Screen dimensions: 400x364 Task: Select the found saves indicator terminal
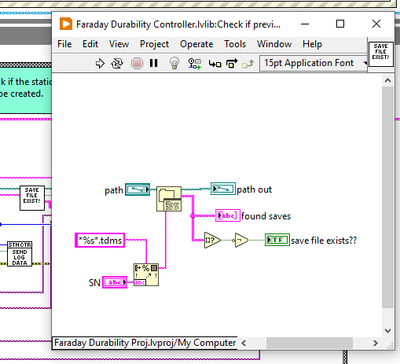point(228,216)
